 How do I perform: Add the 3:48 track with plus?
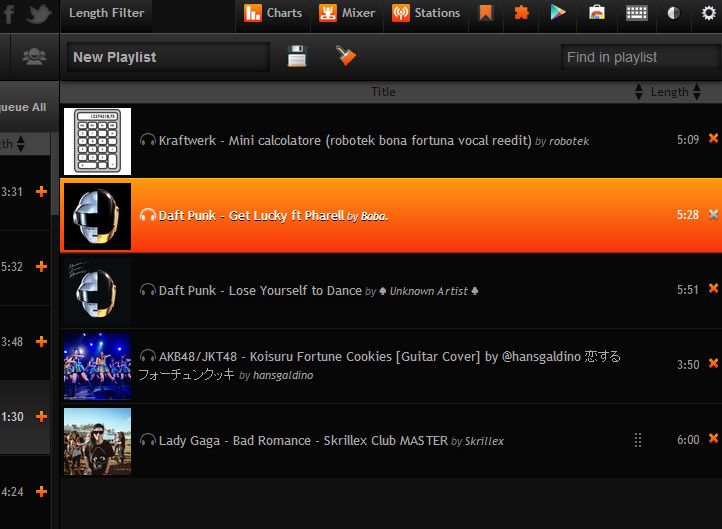[41, 342]
